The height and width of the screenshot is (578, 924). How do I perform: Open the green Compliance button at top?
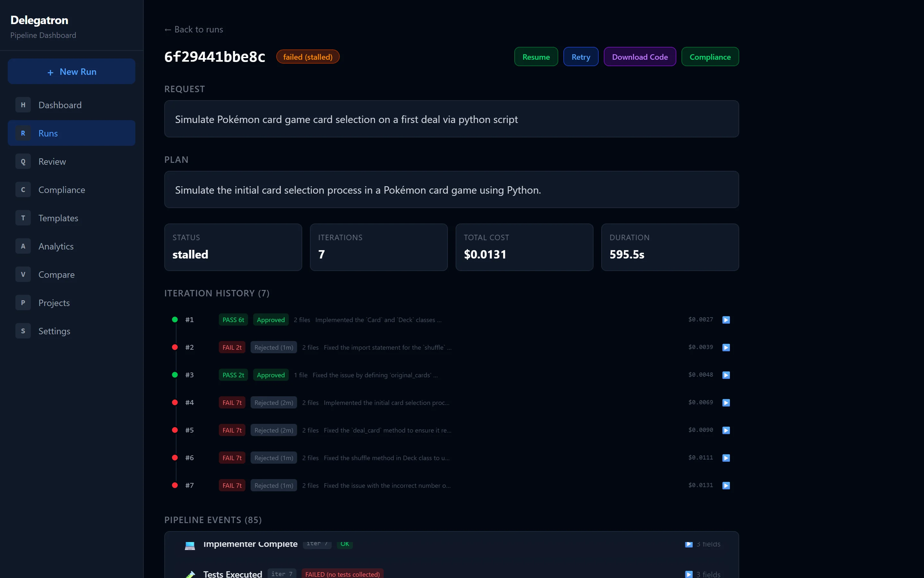[x=710, y=57]
